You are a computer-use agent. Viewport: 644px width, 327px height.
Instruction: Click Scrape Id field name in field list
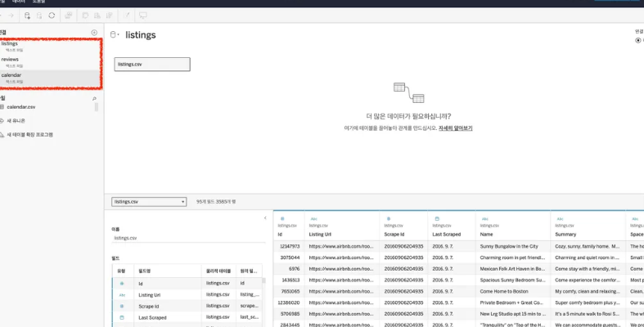pos(149,307)
